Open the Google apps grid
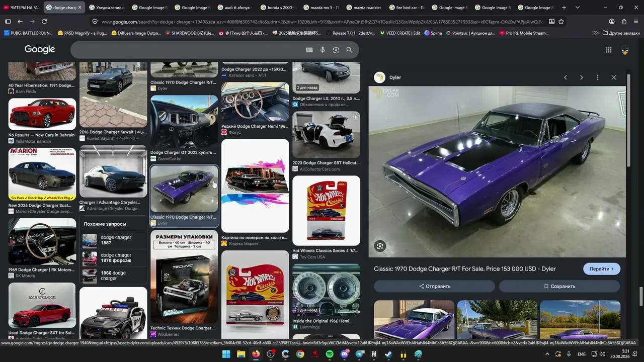 coord(609,50)
